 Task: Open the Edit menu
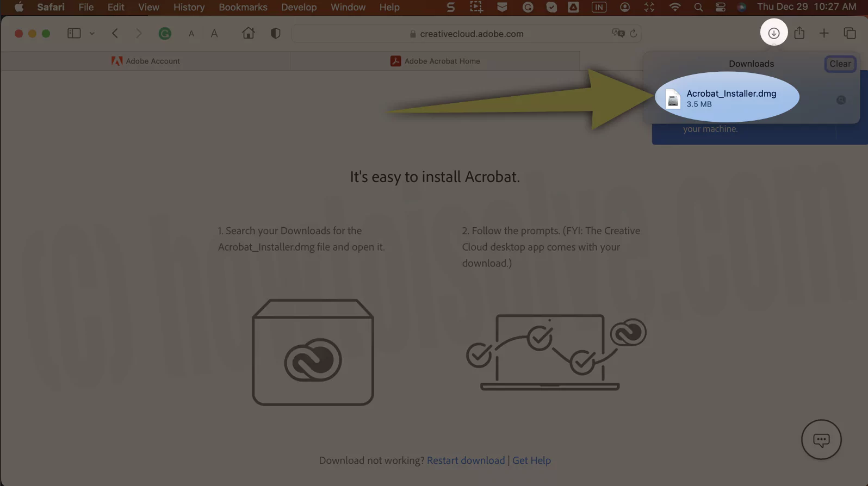116,7
